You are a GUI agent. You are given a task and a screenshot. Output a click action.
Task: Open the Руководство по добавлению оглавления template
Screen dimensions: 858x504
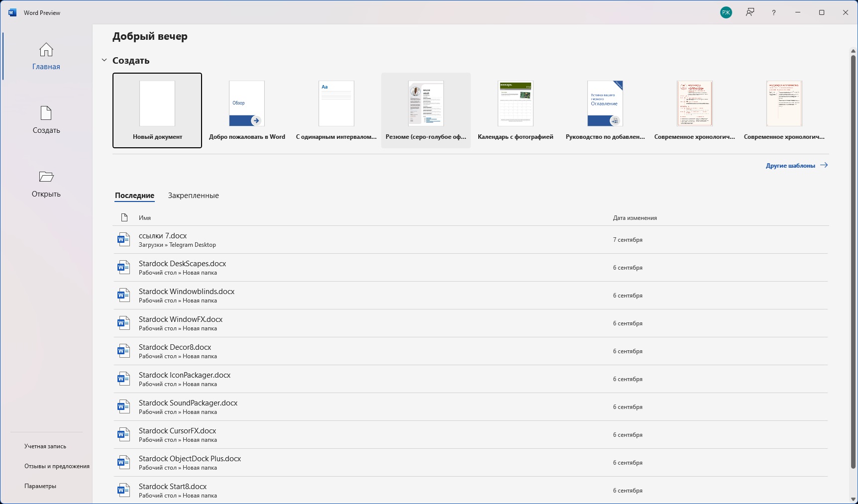(x=605, y=110)
